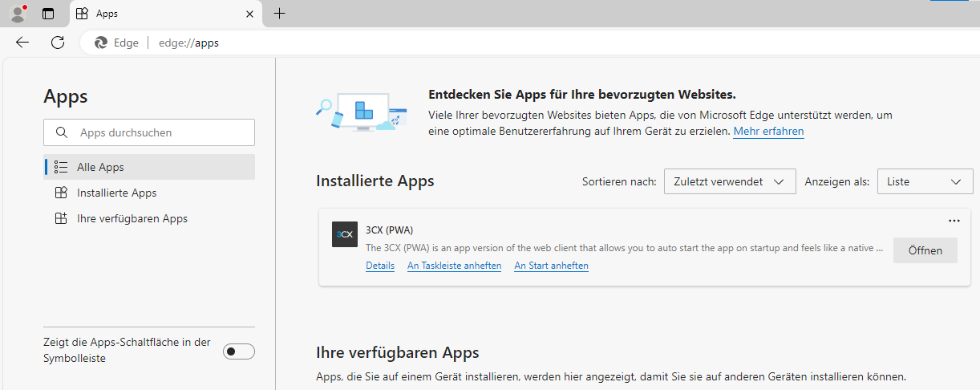Reload the page with refresh icon
The height and width of the screenshot is (390, 980).
coord(58,43)
